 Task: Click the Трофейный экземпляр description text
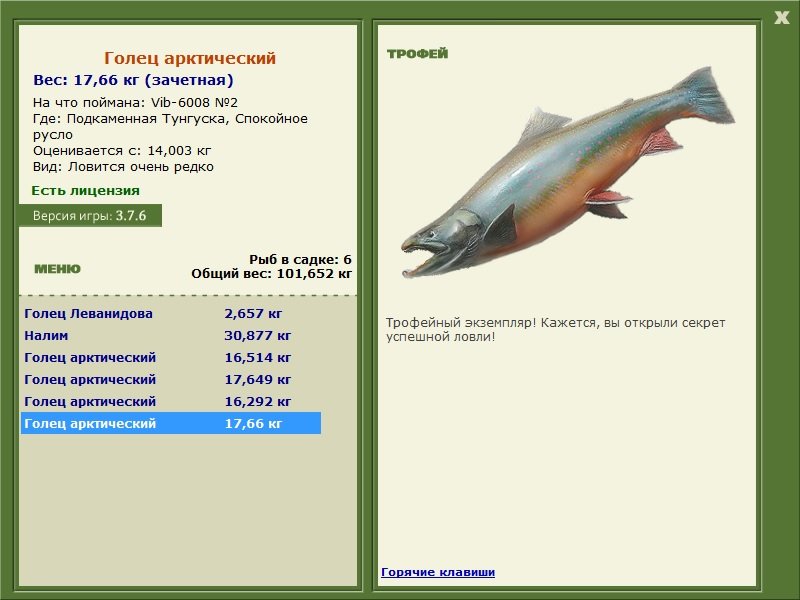click(x=555, y=330)
